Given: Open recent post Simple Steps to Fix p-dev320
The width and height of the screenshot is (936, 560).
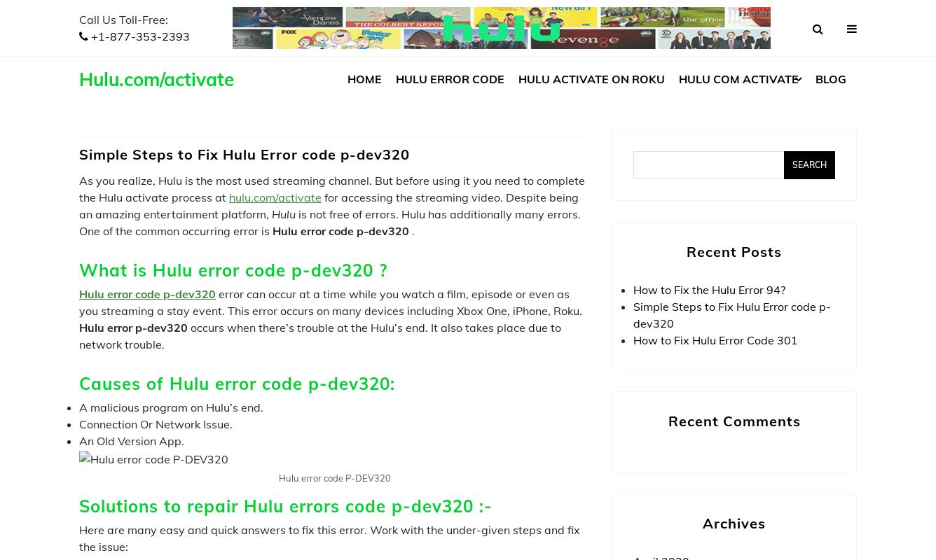Looking at the screenshot, I should 731,315.
